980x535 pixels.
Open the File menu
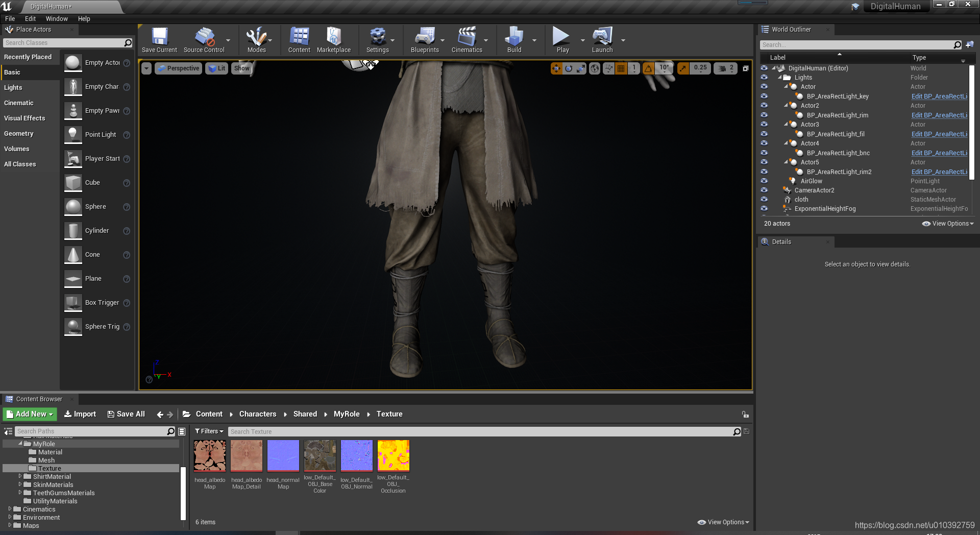[x=10, y=19]
